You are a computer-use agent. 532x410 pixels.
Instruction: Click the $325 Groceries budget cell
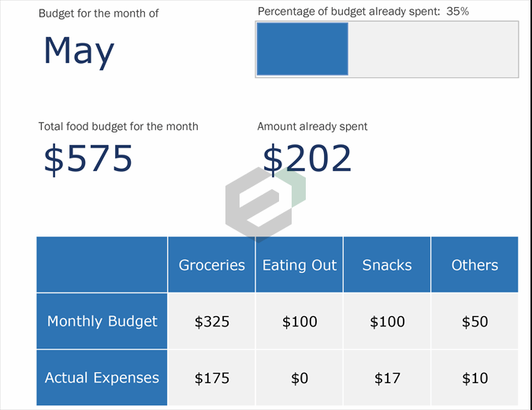[211, 321]
